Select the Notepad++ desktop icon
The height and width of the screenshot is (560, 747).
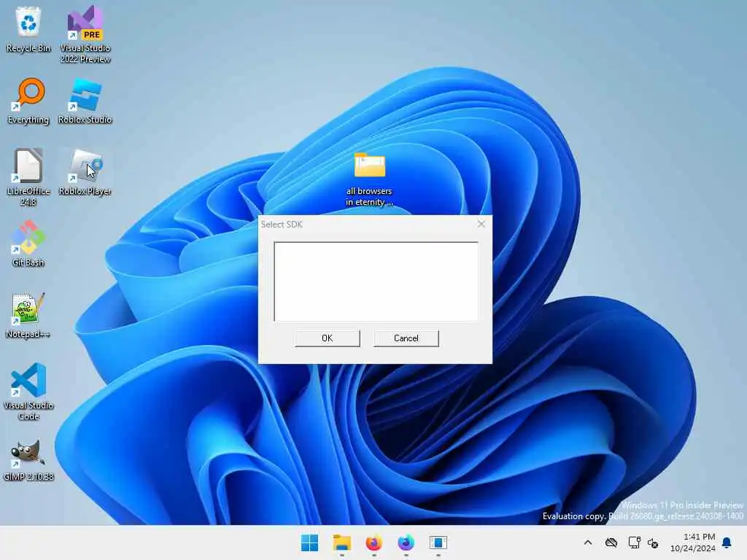pos(28,315)
